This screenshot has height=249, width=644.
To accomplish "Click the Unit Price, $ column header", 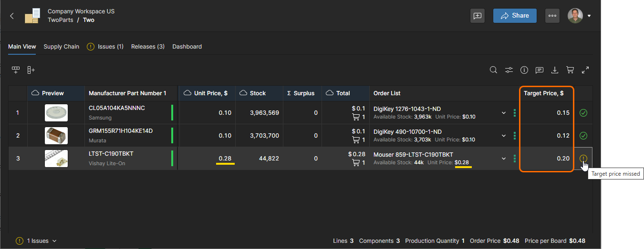I will tap(207, 93).
